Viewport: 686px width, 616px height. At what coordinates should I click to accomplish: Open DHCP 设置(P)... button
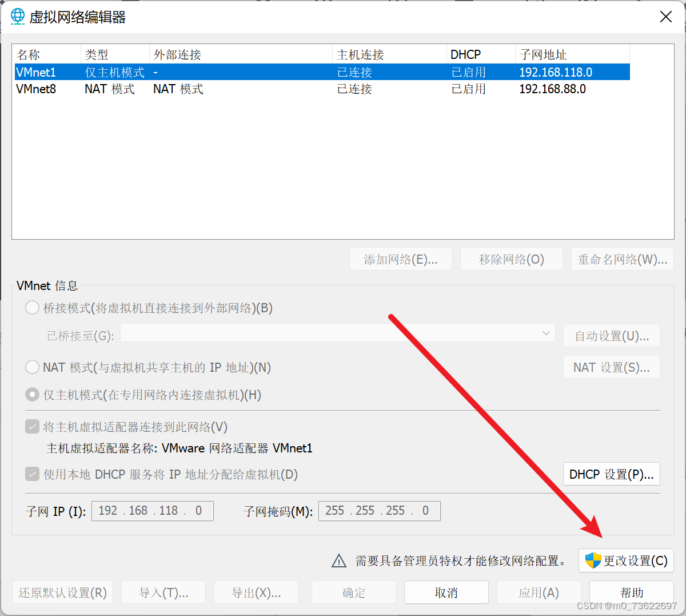click(612, 474)
